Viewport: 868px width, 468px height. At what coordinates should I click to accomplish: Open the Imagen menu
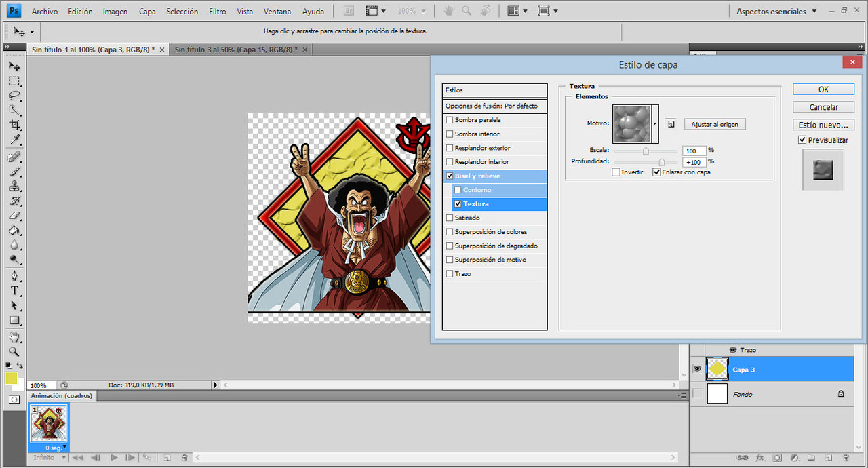(115, 12)
